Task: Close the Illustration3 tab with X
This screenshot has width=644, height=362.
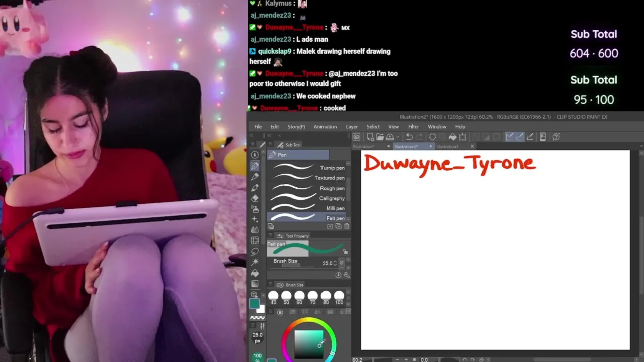Action: (x=472, y=146)
